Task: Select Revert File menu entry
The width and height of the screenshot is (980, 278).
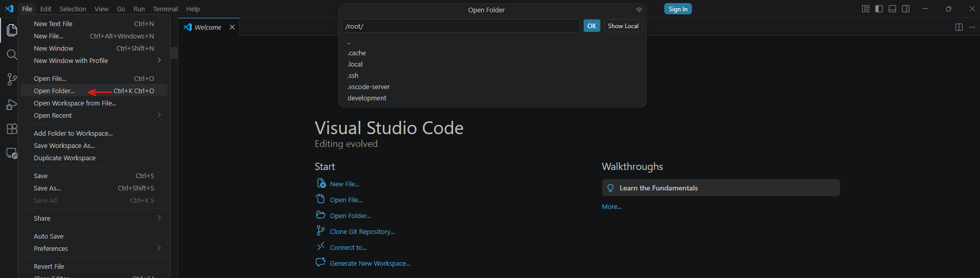Action: [x=94, y=266]
